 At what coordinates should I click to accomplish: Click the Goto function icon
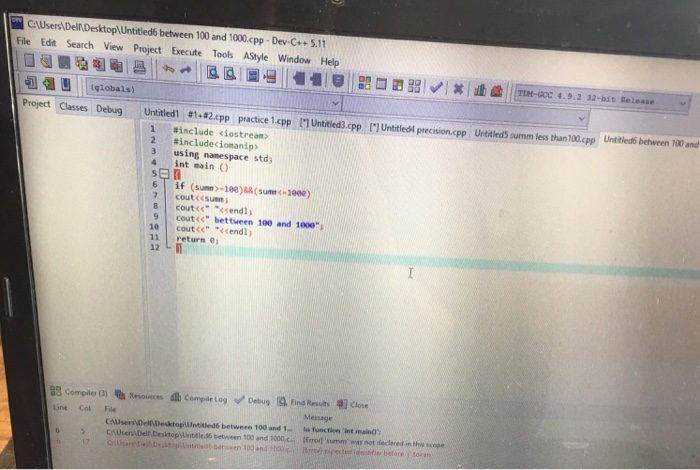click(x=253, y=75)
